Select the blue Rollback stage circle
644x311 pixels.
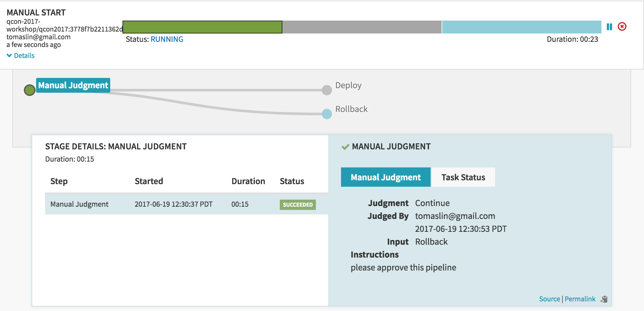click(327, 114)
